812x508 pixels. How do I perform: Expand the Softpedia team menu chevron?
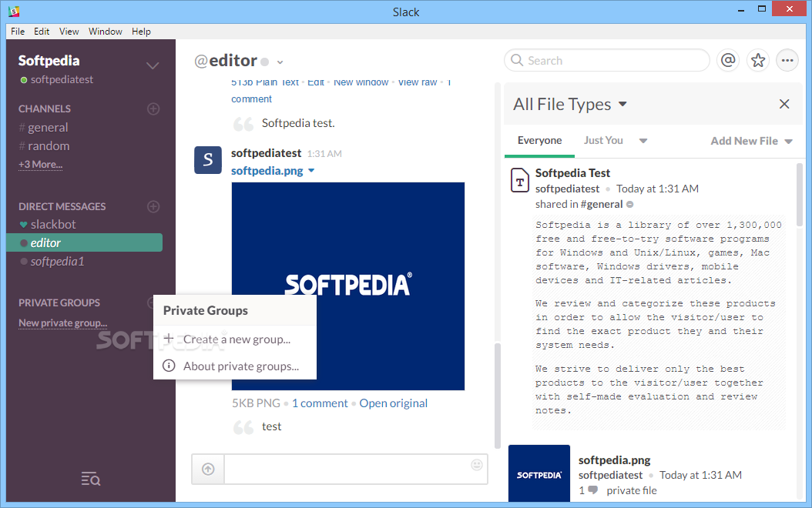pos(153,65)
